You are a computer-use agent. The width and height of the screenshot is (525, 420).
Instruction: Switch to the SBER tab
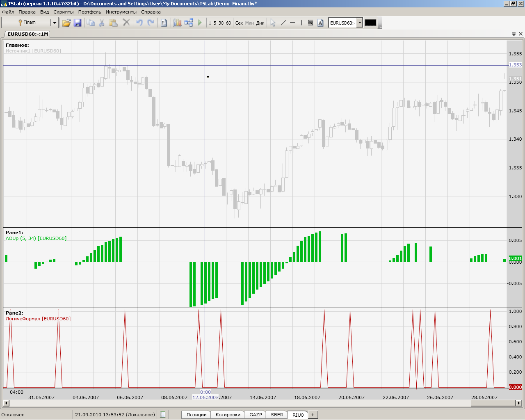277,415
